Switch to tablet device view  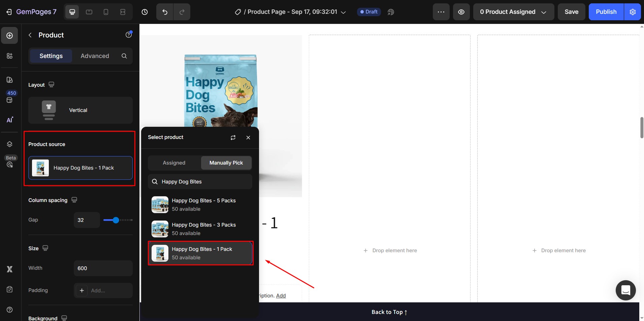pos(89,12)
